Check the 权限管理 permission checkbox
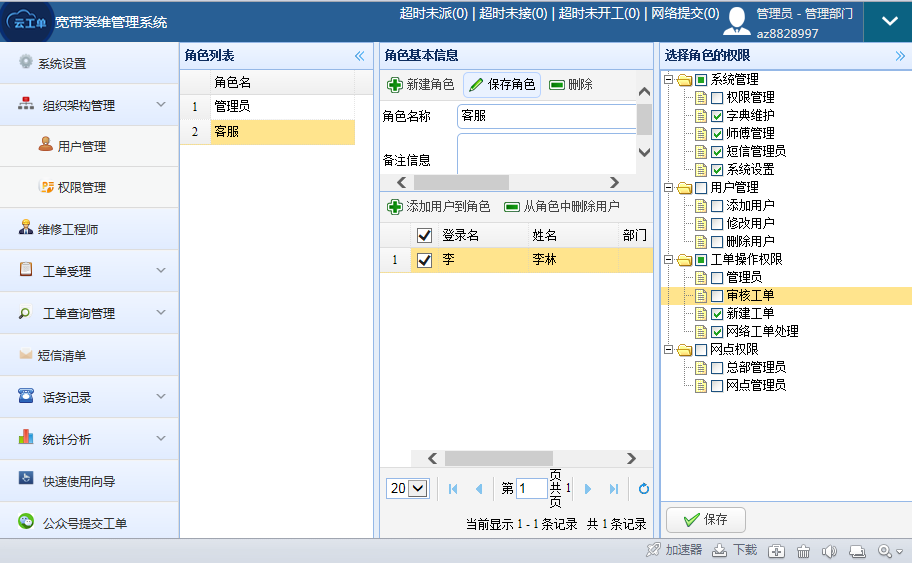 pyautogui.click(x=717, y=98)
